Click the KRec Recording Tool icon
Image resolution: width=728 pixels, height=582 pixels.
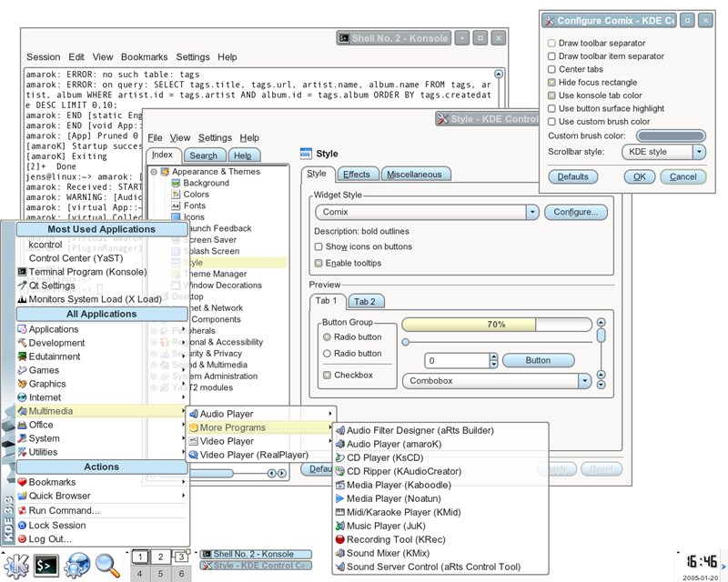coord(339,539)
